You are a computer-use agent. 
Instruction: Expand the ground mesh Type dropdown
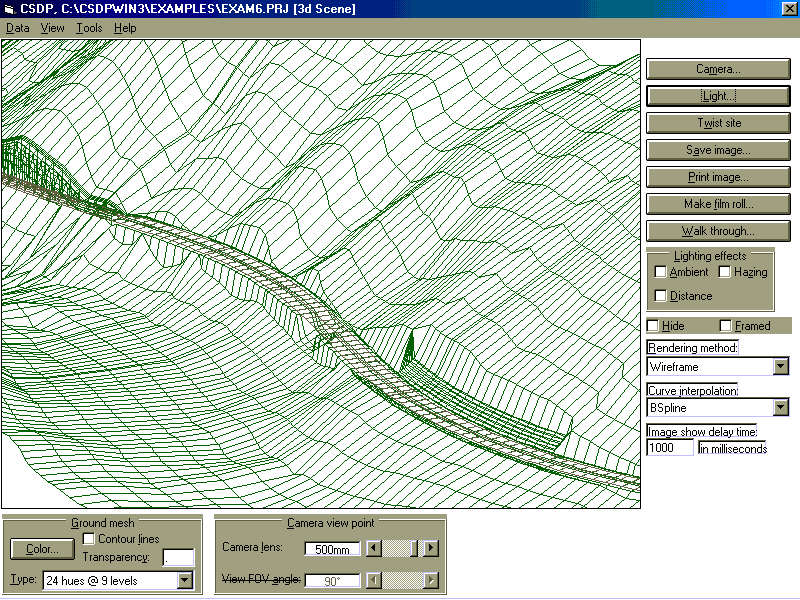pos(185,580)
